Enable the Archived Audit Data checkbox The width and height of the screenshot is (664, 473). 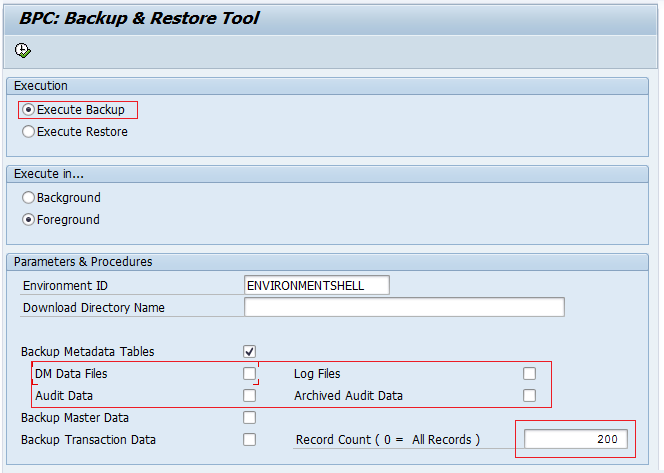[x=529, y=396]
